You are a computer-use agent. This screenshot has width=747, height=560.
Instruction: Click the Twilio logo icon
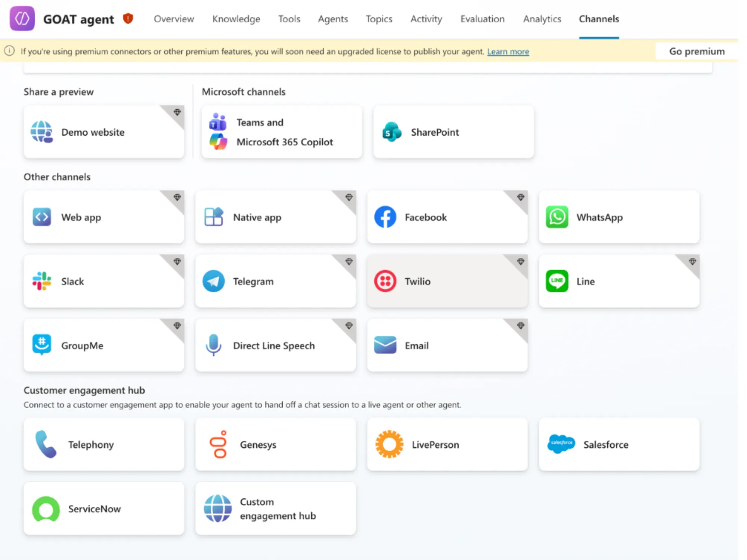coord(385,281)
